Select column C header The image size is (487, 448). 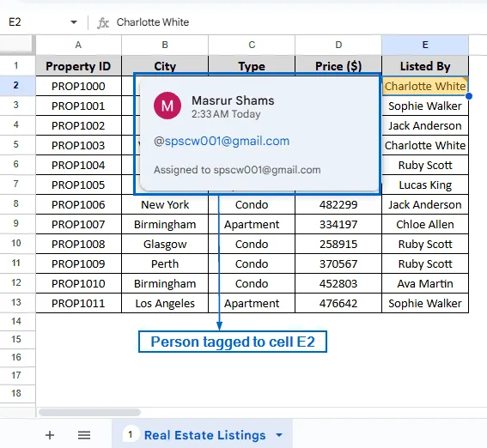click(252, 45)
